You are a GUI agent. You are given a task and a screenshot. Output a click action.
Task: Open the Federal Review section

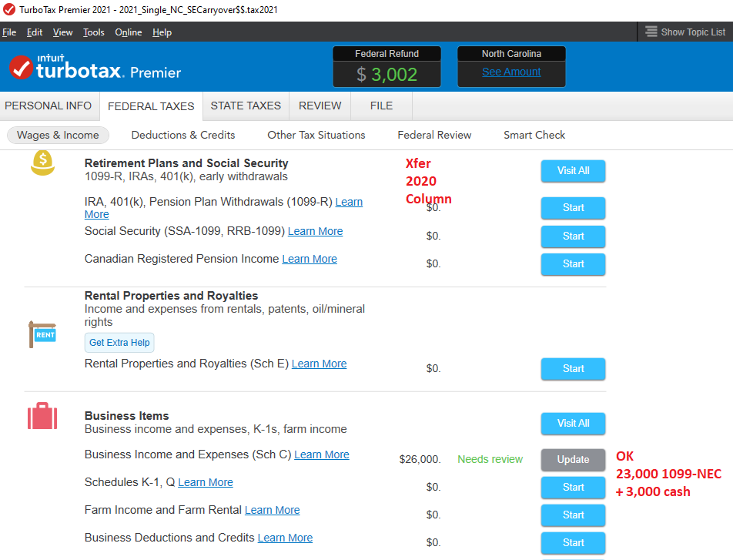pos(434,136)
